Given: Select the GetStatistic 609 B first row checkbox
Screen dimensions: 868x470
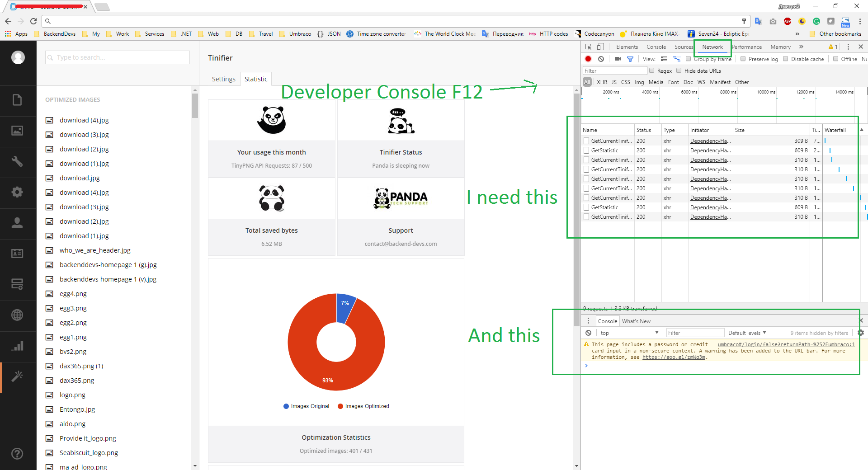Looking at the screenshot, I should pyautogui.click(x=586, y=150).
